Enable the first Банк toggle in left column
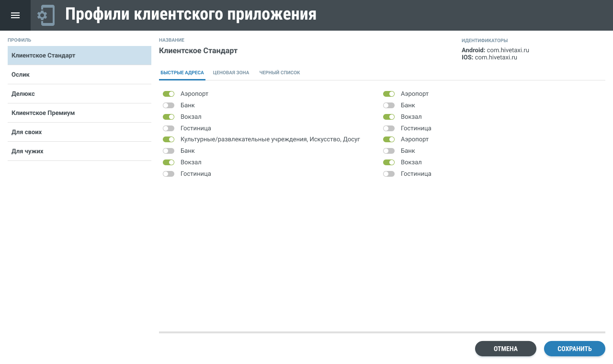 (169, 105)
